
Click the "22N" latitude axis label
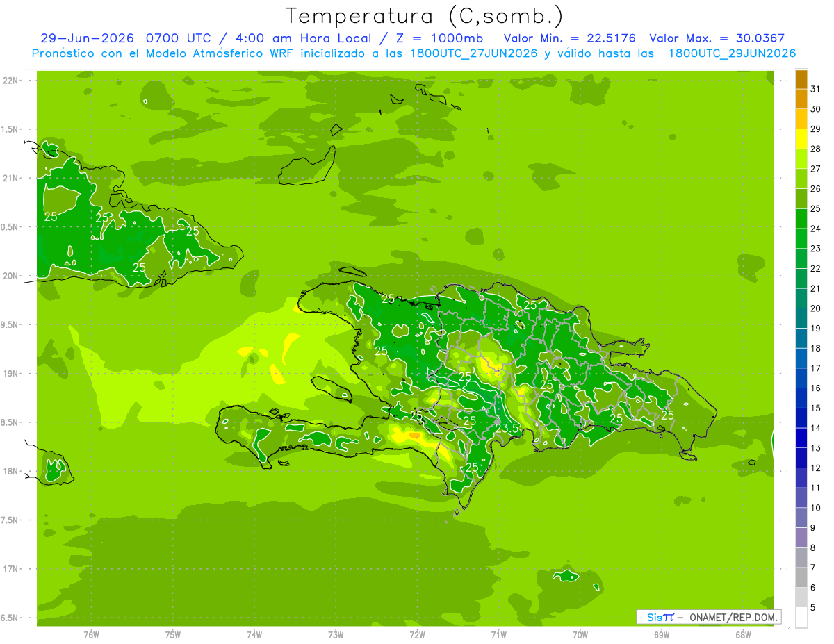[10, 81]
